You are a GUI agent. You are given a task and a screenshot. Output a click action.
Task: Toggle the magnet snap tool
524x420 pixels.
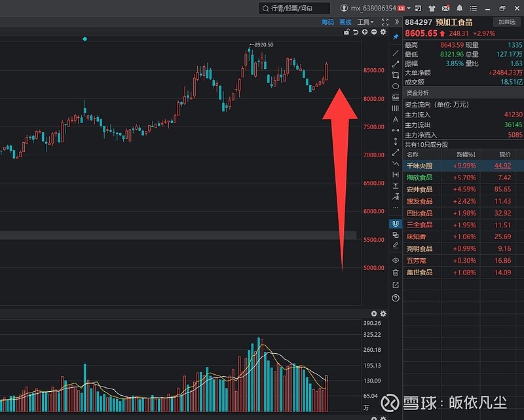pos(396,223)
